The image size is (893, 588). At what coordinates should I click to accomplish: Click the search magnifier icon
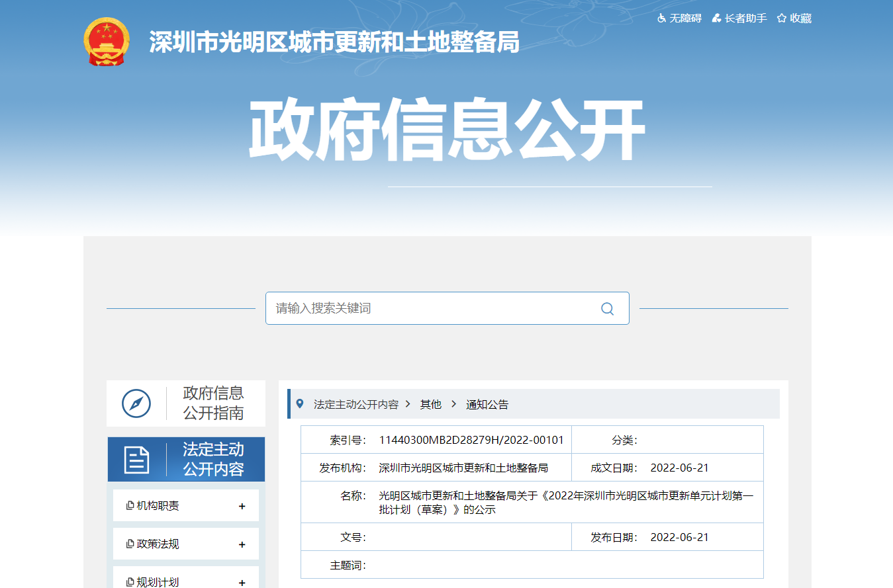[x=607, y=309]
